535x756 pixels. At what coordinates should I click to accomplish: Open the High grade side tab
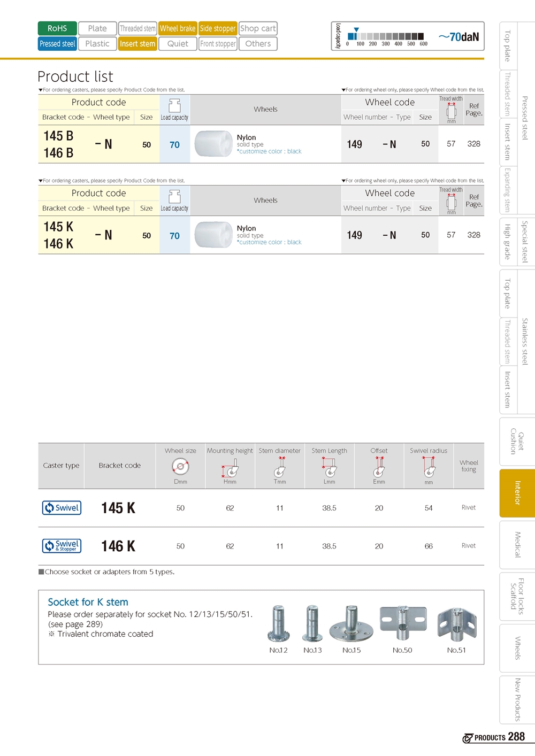pyautogui.click(x=507, y=242)
